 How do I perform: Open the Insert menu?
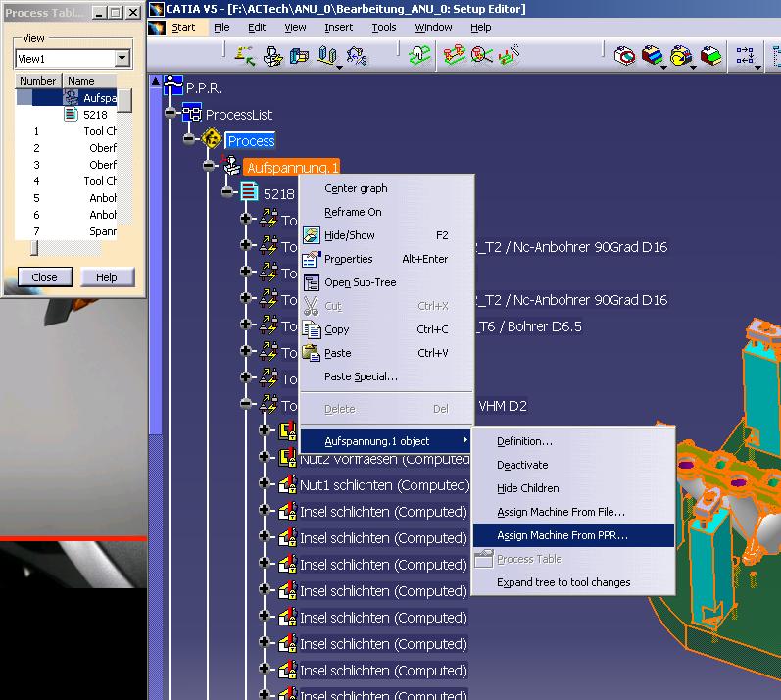(338, 27)
